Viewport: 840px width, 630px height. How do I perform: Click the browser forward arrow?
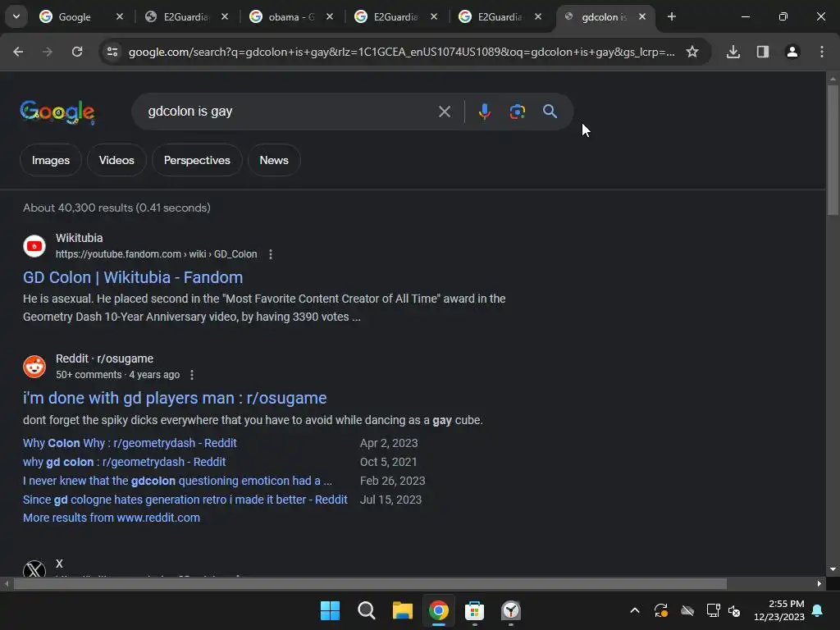click(48, 52)
